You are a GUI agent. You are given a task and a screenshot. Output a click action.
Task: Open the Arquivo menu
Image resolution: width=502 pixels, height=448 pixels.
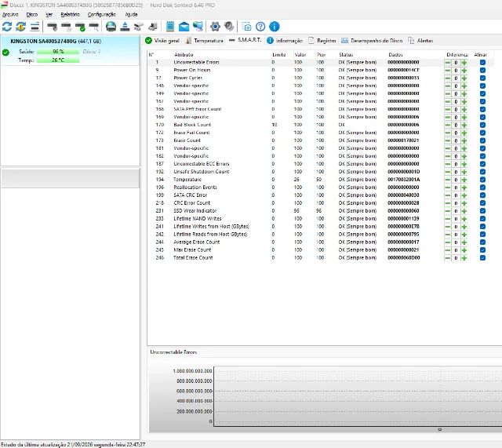click(x=10, y=14)
